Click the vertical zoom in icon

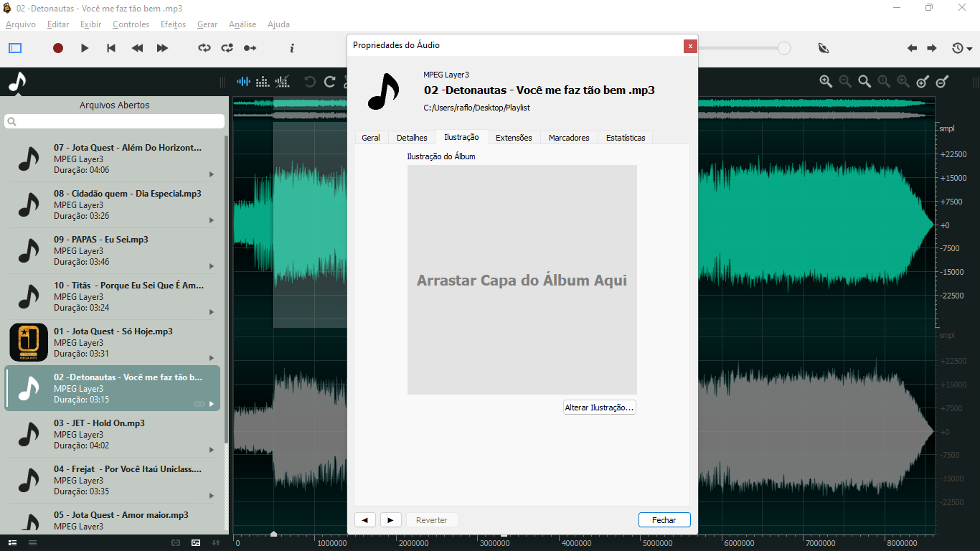pyautogui.click(x=923, y=82)
